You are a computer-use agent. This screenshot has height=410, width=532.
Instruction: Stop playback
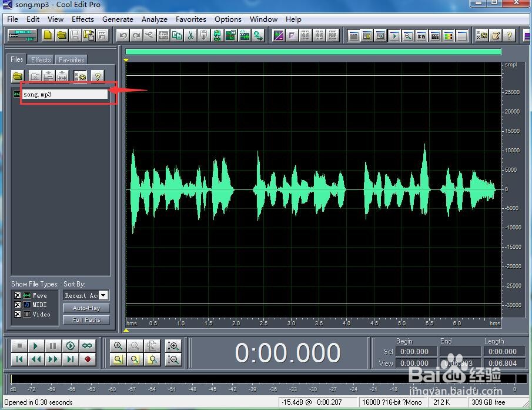pyautogui.click(x=19, y=345)
